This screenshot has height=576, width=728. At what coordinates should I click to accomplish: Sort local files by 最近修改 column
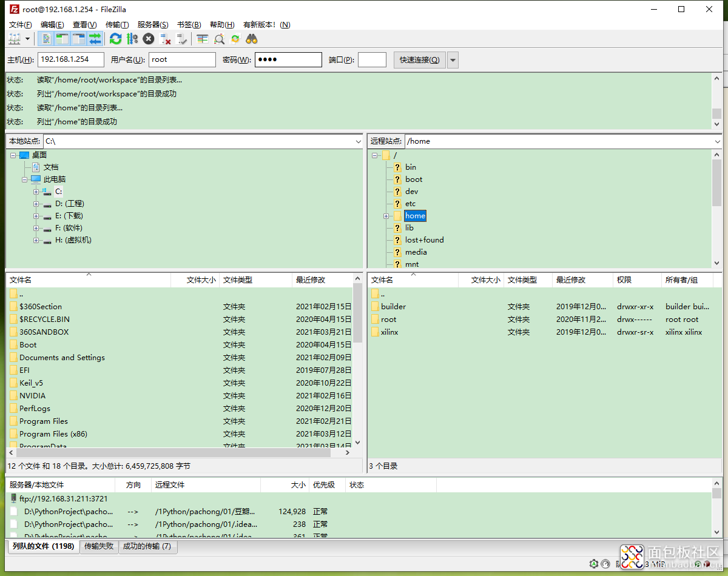tap(322, 280)
